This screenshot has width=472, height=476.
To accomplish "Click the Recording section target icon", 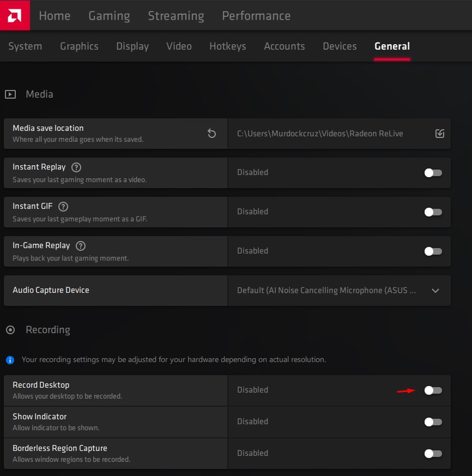I will click(10, 329).
